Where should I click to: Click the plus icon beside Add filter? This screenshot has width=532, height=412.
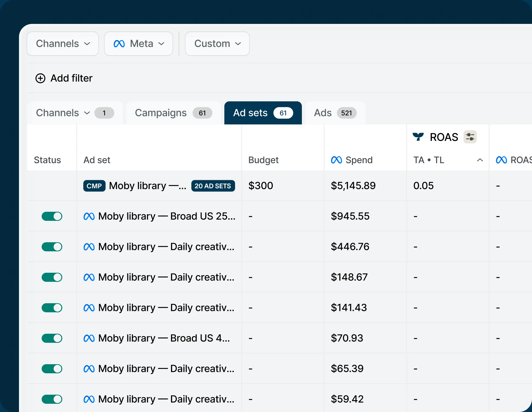(40, 78)
